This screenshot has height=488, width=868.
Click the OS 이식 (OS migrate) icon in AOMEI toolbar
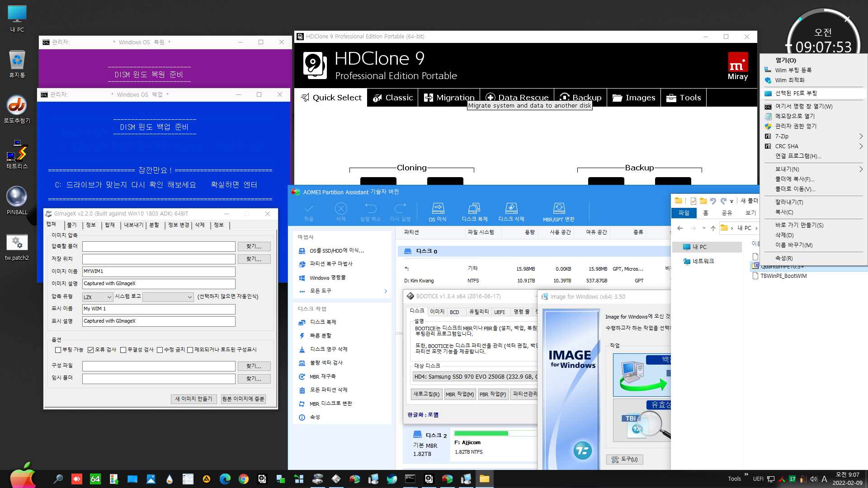(438, 212)
